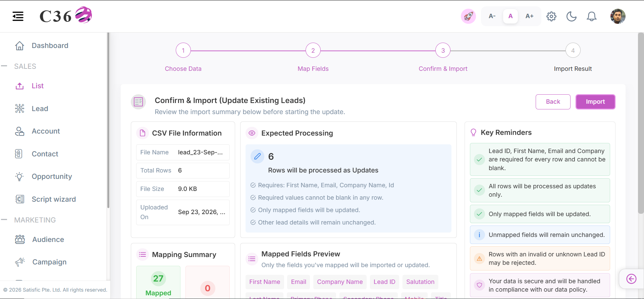
Task: Select step 3 Confirm & Import
Action: [443, 51]
